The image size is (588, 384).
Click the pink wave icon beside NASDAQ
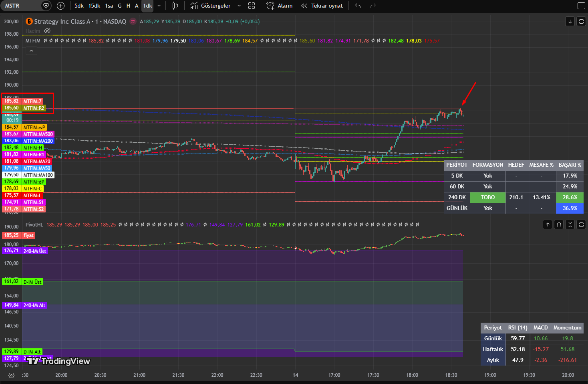point(133,21)
